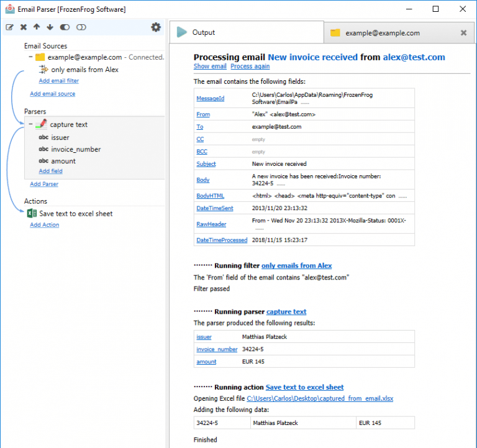Click the Add Parser link
The image size is (477, 448).
click(44, 184)
